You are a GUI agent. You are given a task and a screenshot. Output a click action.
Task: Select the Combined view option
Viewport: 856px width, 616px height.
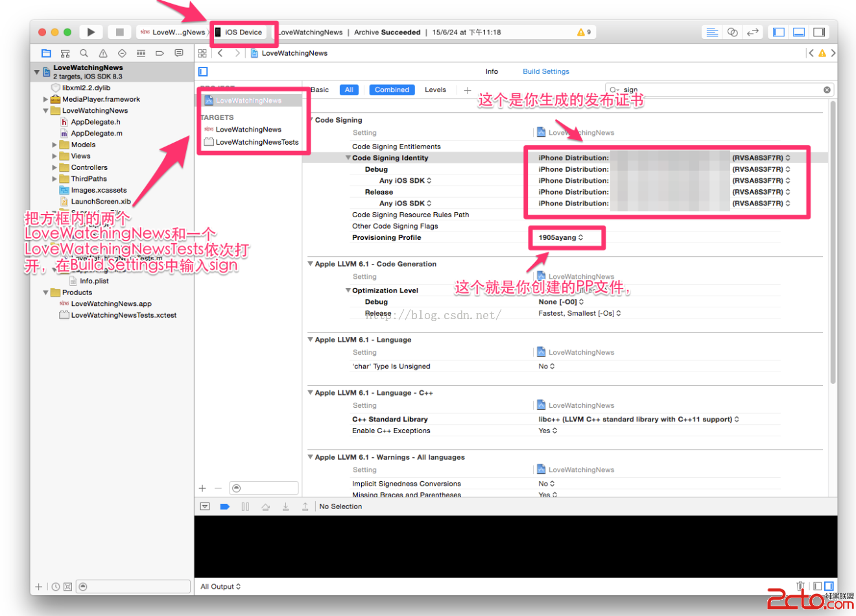tap(392, 90)
